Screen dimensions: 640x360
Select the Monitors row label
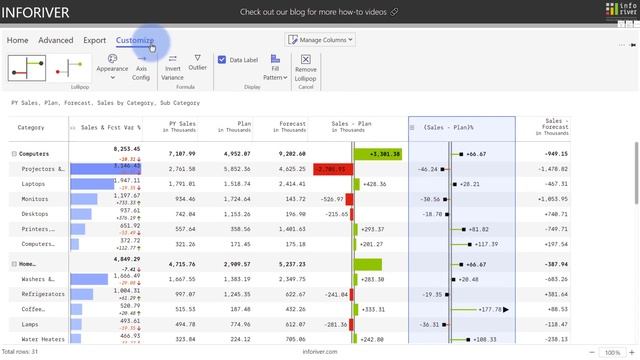click(x=35, y=199)
